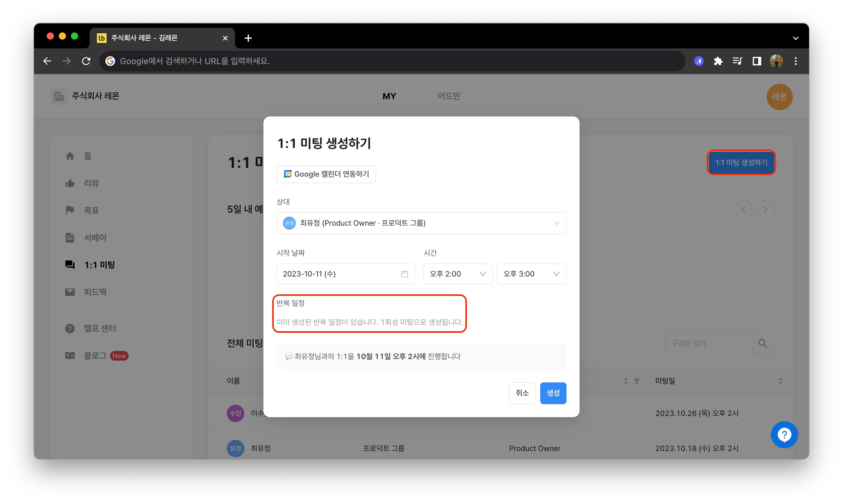Viewport: 843px width, 504px height.
Task: Open the 리뷰 sidebar menu
Action: 82,183
